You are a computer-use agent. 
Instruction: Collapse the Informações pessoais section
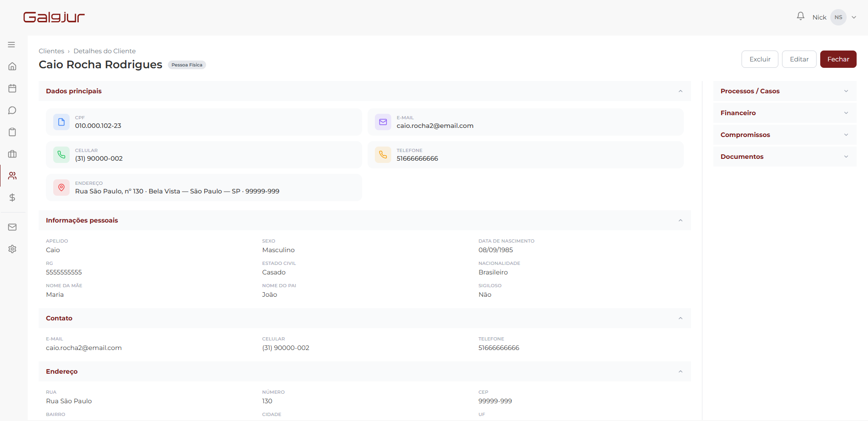click(681, 220)
